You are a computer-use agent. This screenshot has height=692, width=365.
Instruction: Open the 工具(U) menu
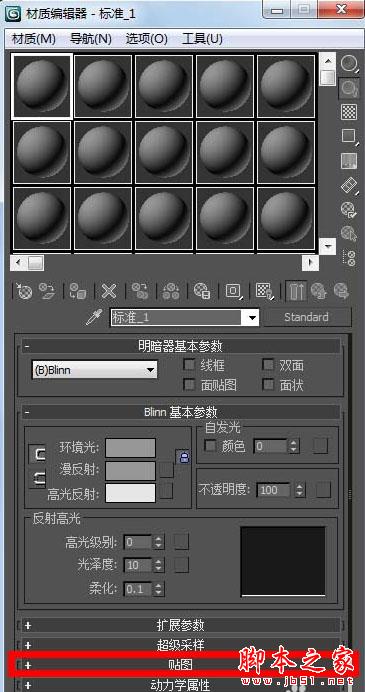tap(202, 39)
